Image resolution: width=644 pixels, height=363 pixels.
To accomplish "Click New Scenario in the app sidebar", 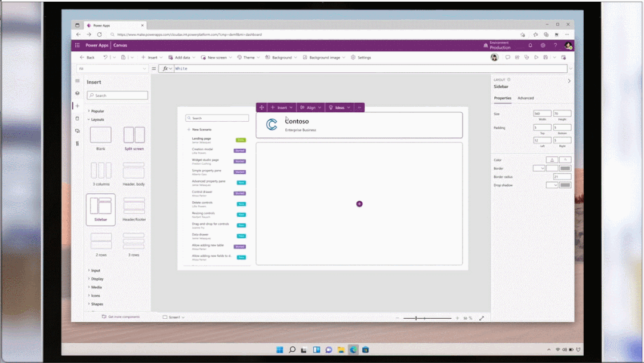I will [199, 130].
